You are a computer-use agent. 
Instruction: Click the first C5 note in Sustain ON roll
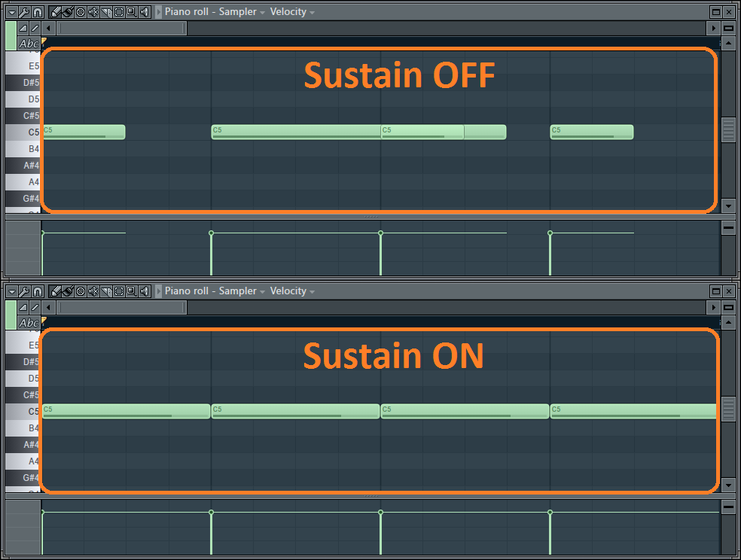(126, 411)
